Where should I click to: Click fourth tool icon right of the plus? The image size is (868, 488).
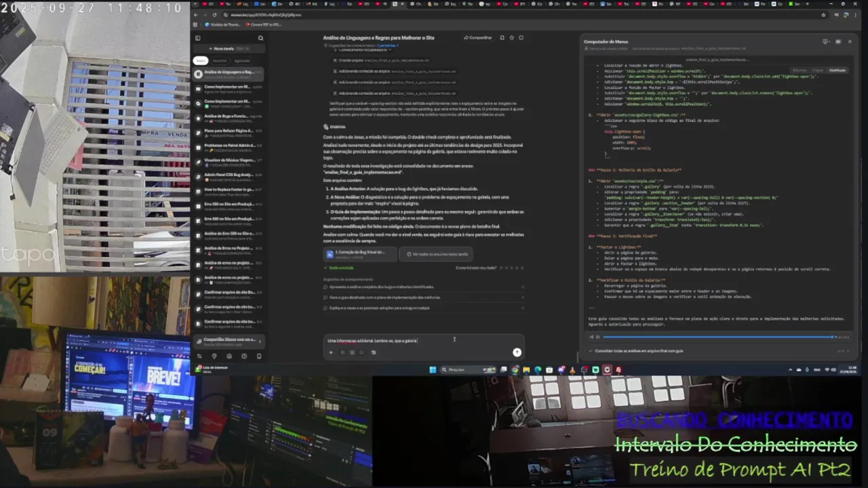(x=374, y=352)
